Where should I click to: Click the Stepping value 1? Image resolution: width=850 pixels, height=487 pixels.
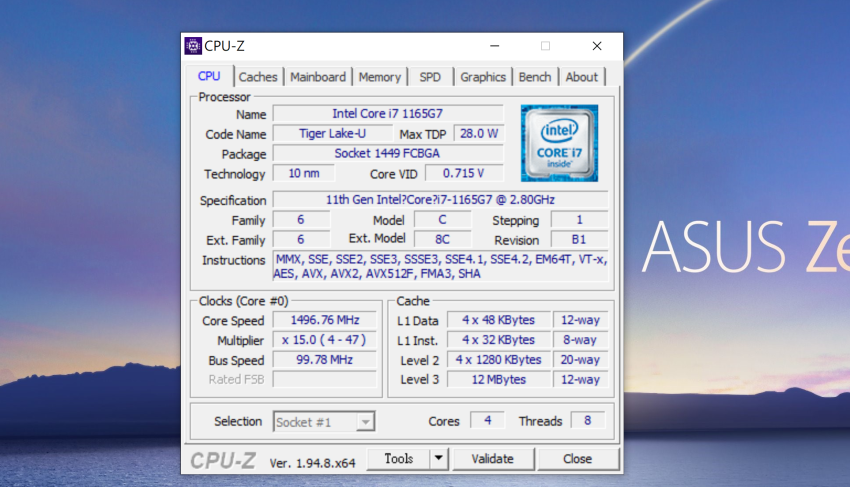pyautogui.click(x=579, y=220)
